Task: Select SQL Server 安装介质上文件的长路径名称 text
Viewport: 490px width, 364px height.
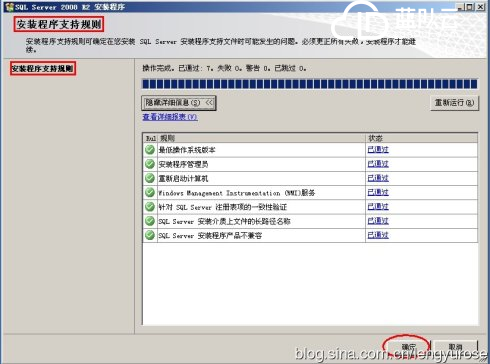Action: coord(224,221)
